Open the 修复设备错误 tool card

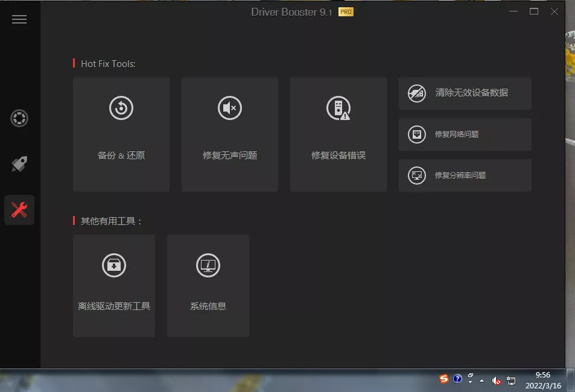338,134
